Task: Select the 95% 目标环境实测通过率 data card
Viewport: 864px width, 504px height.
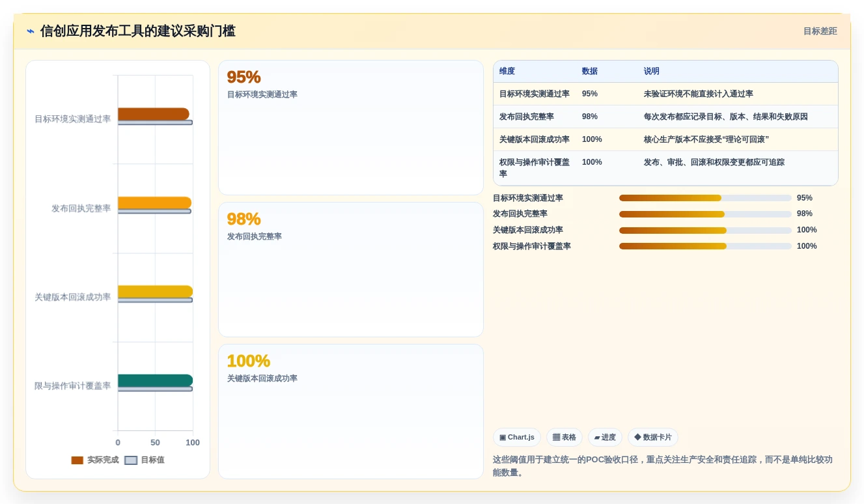Action: click(x=351, y=128)
